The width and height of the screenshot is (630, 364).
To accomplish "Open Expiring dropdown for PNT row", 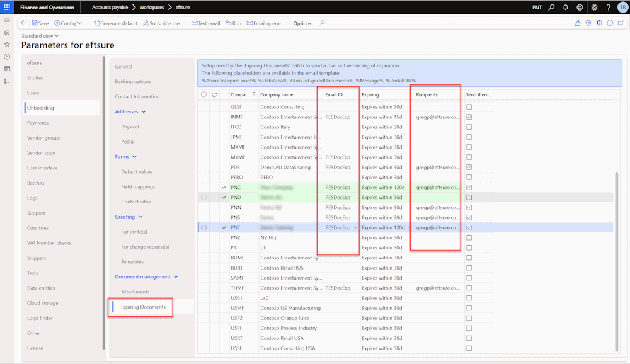I will click(x=410, y=227).
